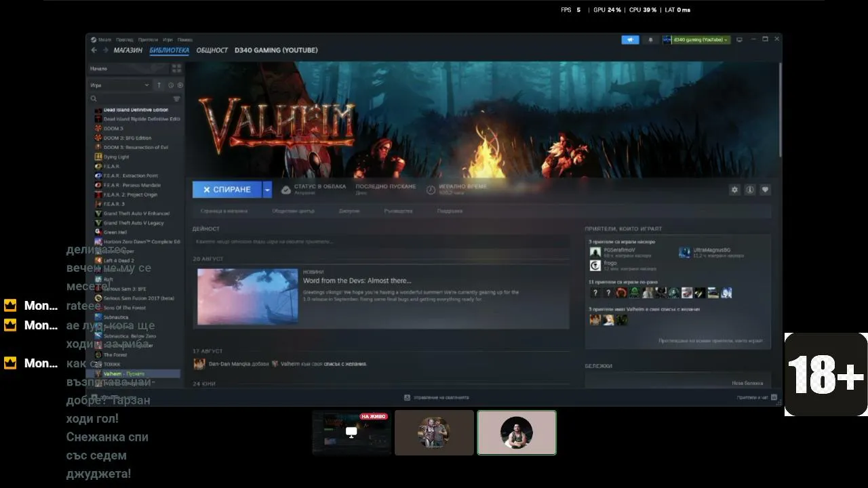Switch library to grid collections view
Image resolution: width=868 pixels, height=488 pixels.
[x=177, y=68]
